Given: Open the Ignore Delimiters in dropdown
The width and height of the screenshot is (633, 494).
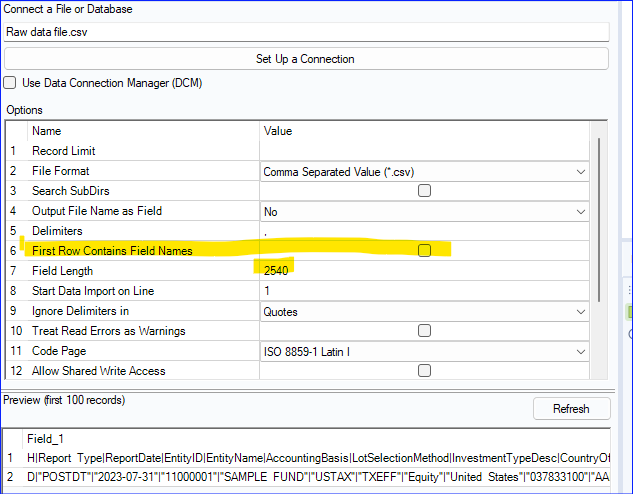Looking at the screenshot, I should pos(581,311).
